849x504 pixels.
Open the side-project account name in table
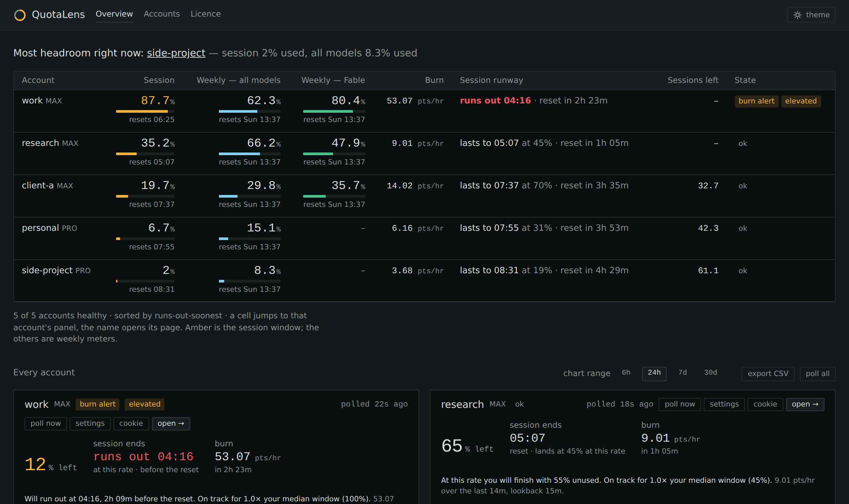point(47,270)
